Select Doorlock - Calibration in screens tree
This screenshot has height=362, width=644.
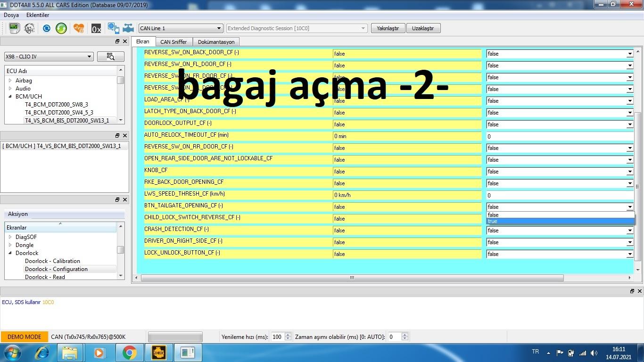pyautogui.click(x=52, y=261)
